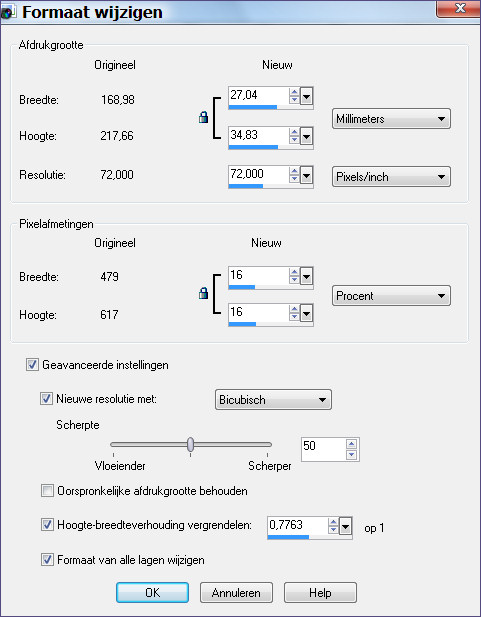Open slider popup beside Resolutie 72,000 field
Screen dimensions: 481x617
307,175
